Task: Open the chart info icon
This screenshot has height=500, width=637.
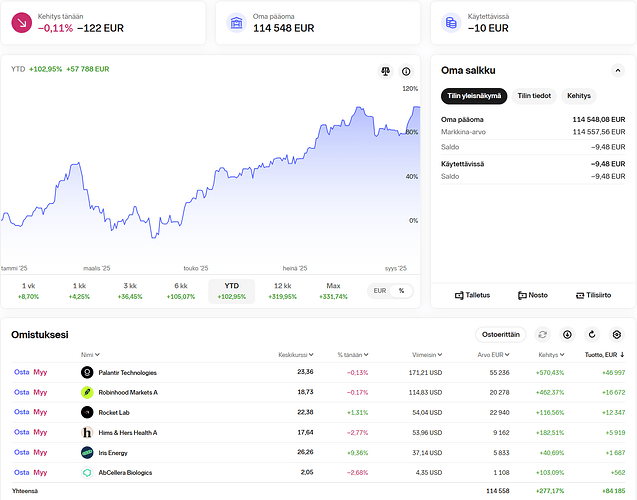Action: (x=406, y=71)
